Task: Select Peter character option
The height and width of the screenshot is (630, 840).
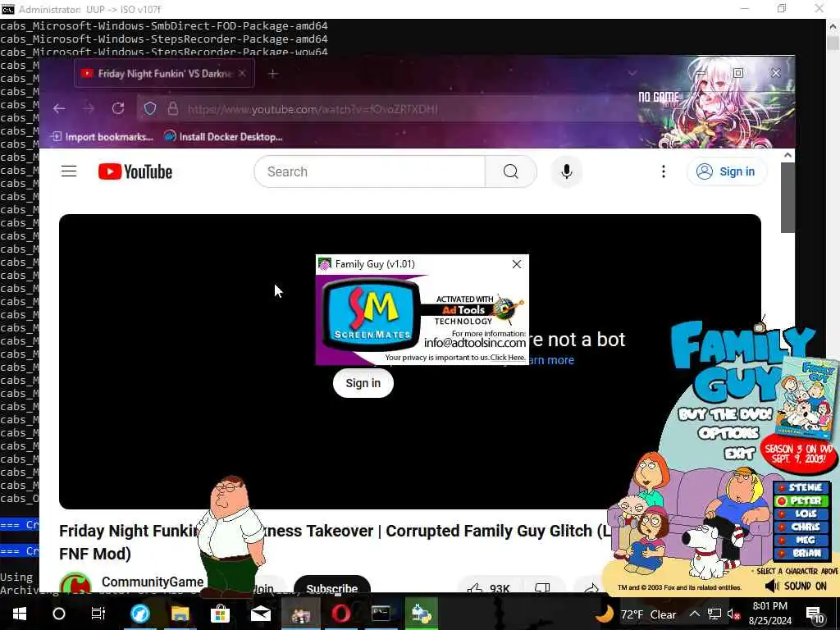Action: click(801, 501)
